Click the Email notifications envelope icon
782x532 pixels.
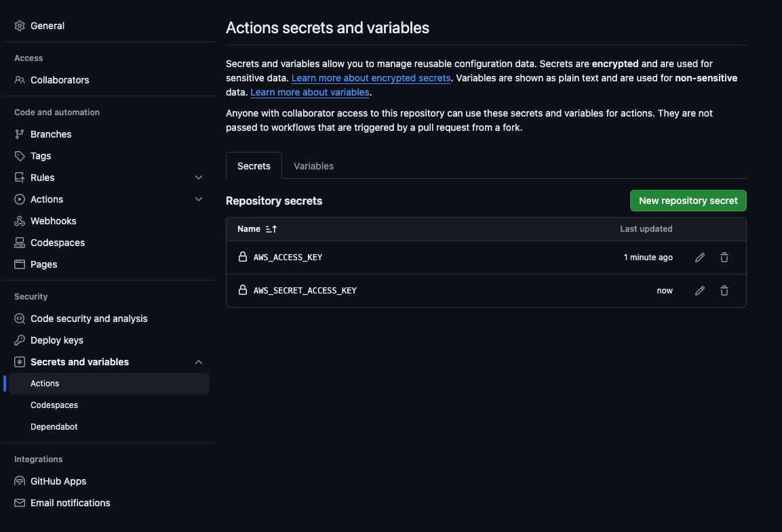[x=20, y=503]
